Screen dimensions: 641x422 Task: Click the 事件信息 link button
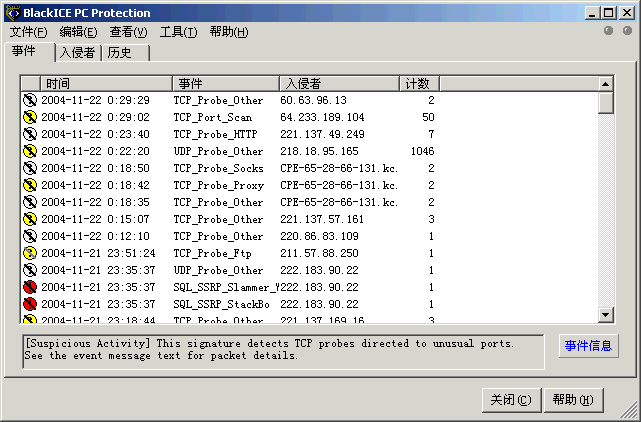[x=588, y=346]
